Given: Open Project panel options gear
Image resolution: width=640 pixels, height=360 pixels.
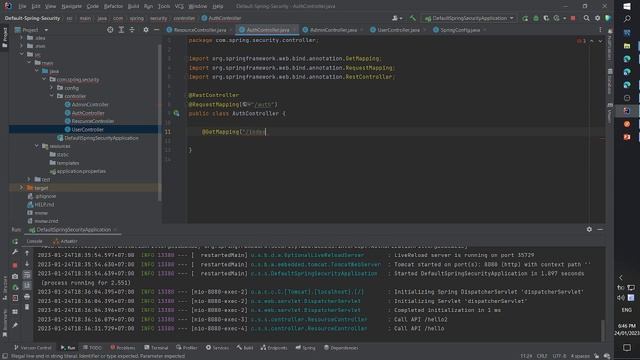Looking at the screenshot, I should tap(146, 30).
